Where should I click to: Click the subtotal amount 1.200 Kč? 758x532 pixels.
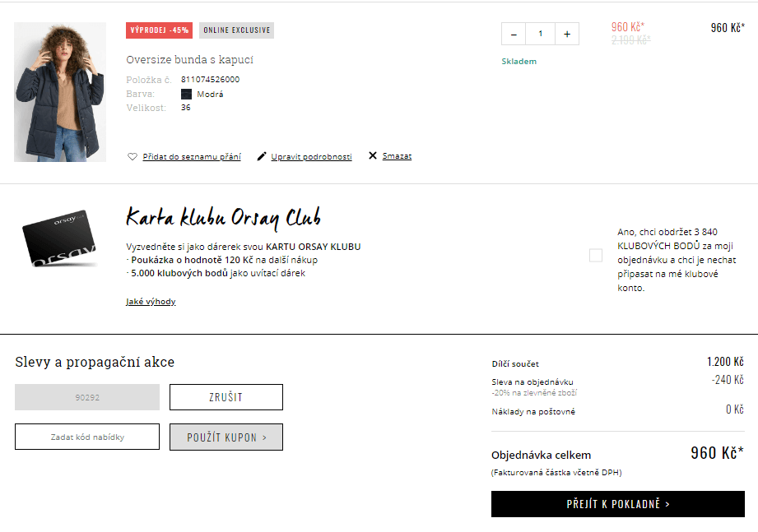click(x=725, y=362)
